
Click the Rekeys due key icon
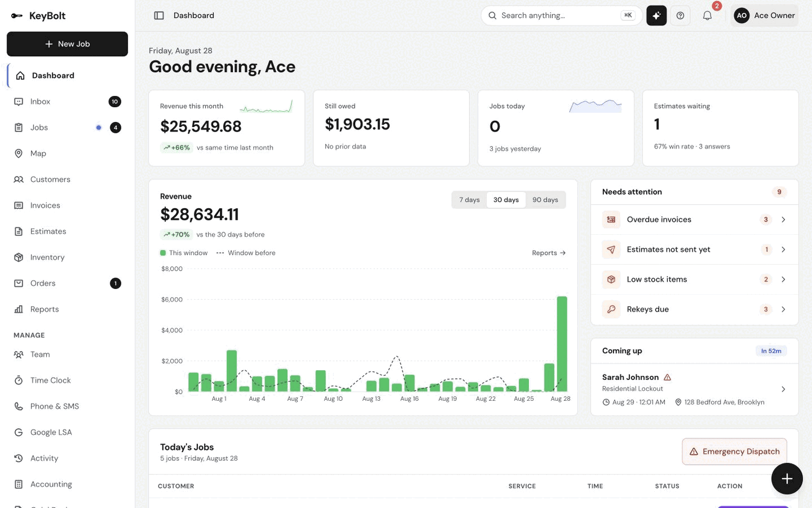611,309
